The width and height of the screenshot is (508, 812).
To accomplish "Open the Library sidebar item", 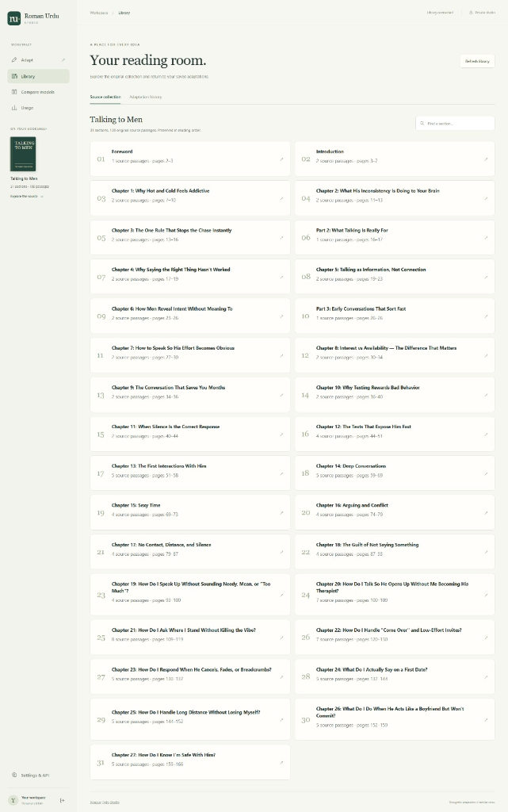I will pyautogui.click(x=38, y=76).
